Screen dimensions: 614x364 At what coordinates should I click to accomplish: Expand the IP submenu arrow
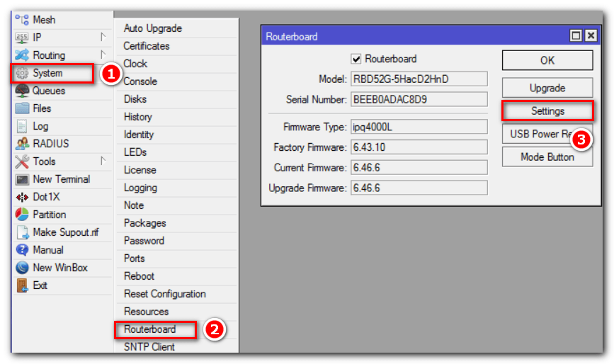103,37
